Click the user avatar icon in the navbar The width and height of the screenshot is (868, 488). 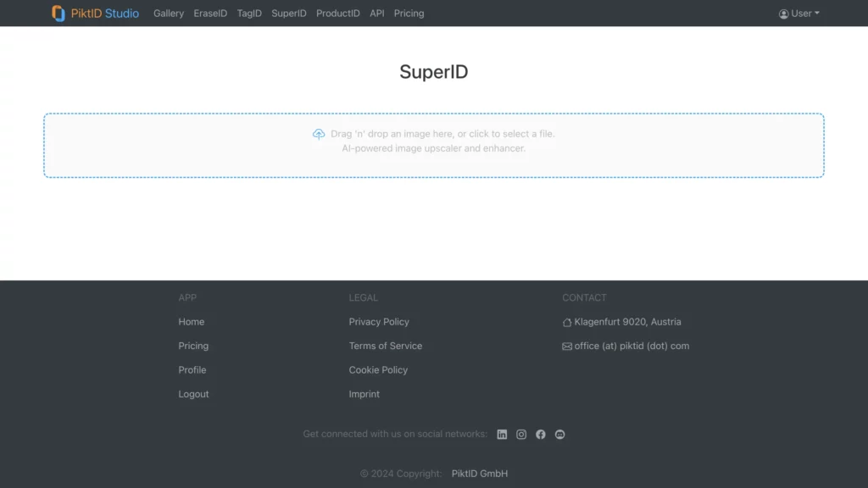[782, 13]
